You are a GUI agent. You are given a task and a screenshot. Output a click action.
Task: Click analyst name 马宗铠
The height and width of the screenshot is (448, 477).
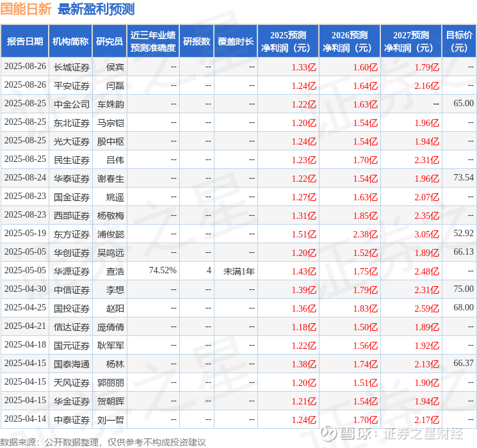tap(111, 123)
